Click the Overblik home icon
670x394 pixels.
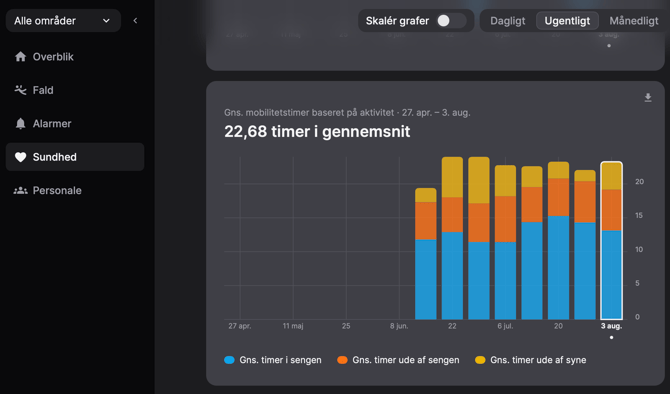pos(21,56)
